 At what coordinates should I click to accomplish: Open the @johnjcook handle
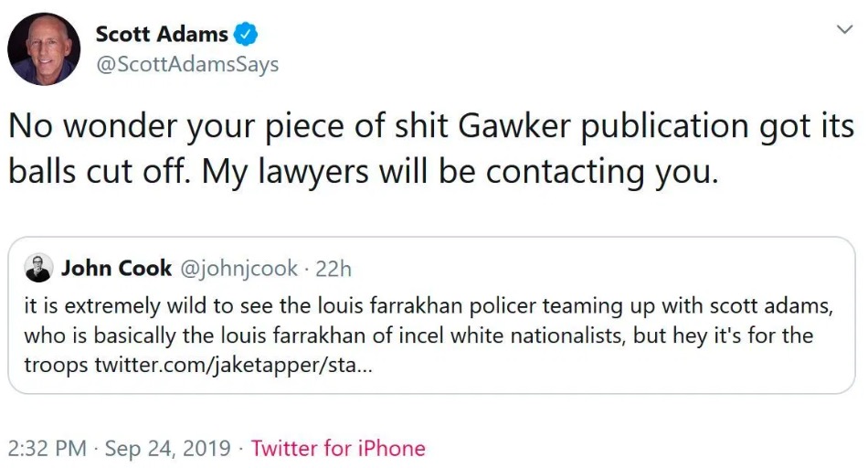click(x=238, y=268)
